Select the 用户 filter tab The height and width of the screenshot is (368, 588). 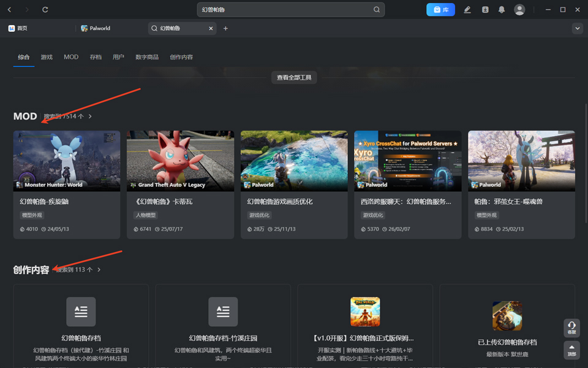pyautogui.click(x=118, y=57)
